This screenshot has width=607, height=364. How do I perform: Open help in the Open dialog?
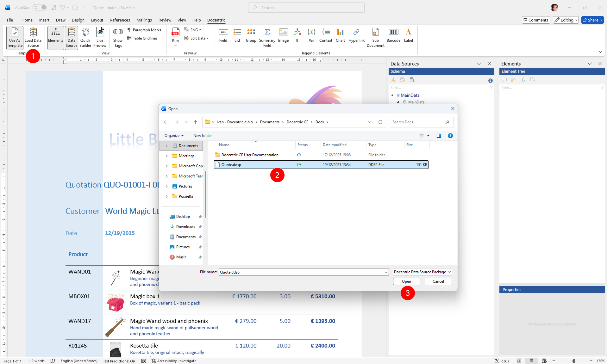tap(450, 136)
